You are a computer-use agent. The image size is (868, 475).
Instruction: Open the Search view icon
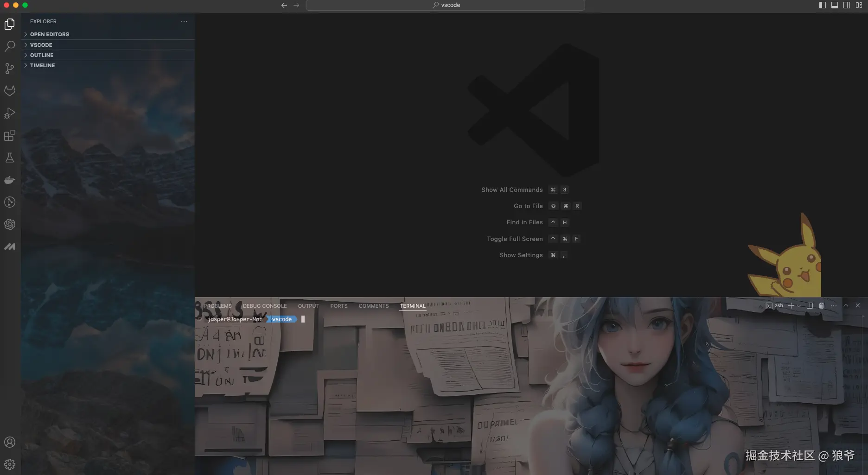pyautogui.click(x=10, y=46)
